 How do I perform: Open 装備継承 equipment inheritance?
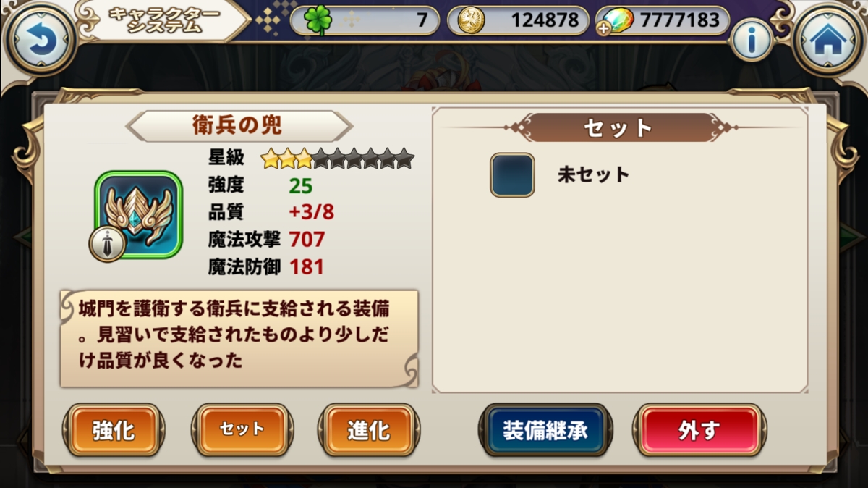coord(546,430)
